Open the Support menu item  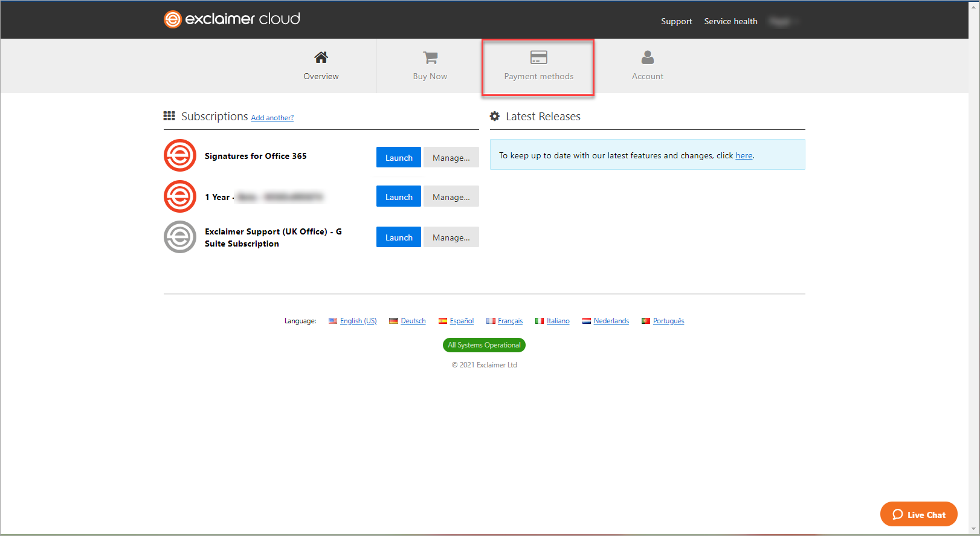click(676, 21)
